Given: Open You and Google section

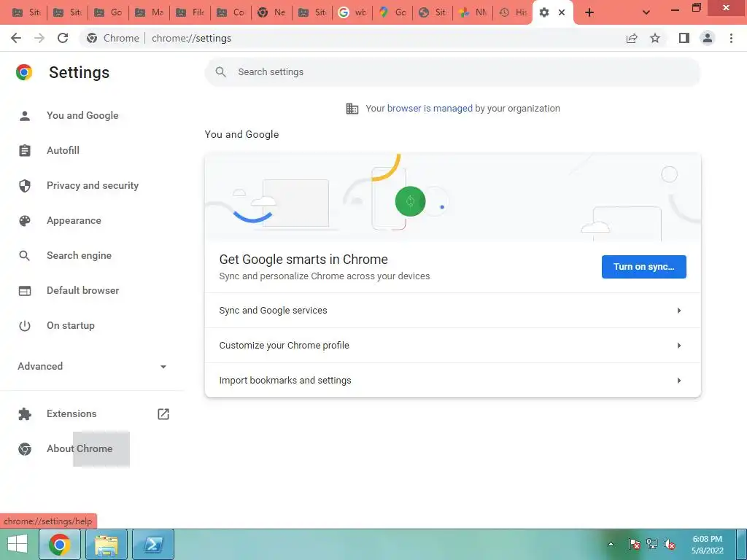Looking at the screenshot, I should 82,115.
